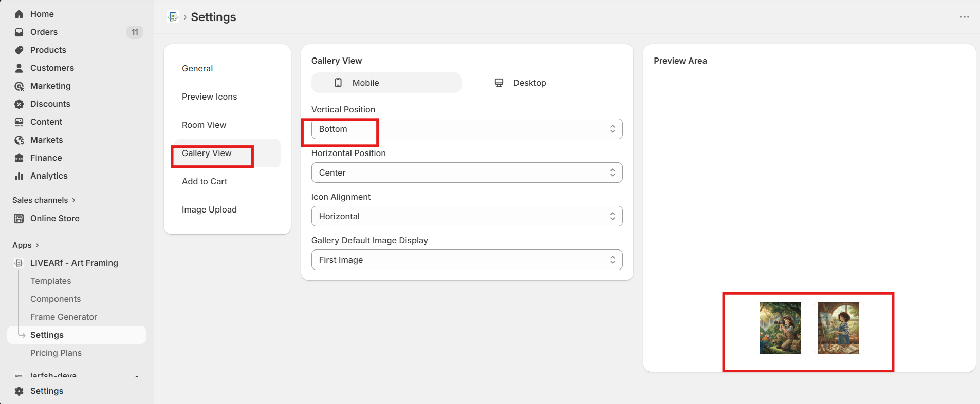Click the mobile phone icon
This screenshot has width=980, height=404.
[338, 83]
